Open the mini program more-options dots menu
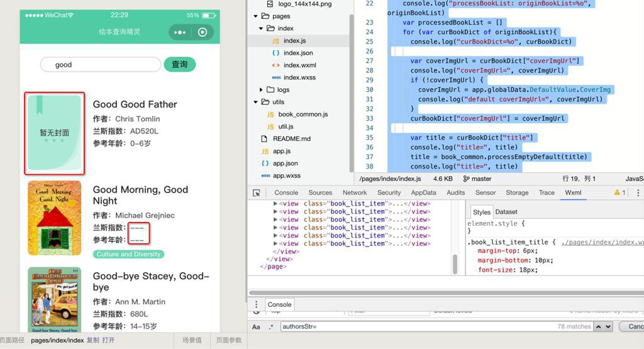This screenshot has width=644, height=349. click(180, 33)
